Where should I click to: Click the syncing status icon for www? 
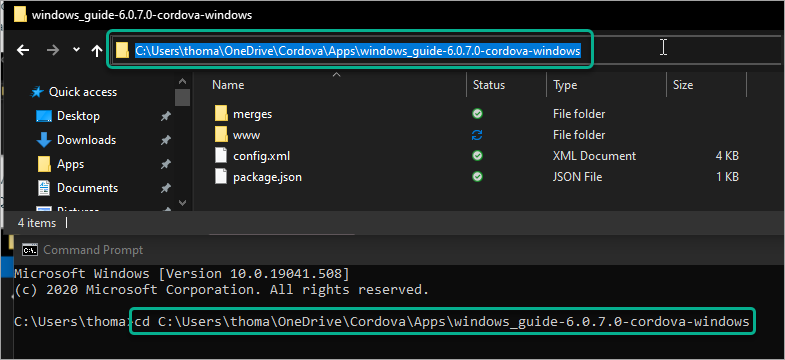[477, 135]
